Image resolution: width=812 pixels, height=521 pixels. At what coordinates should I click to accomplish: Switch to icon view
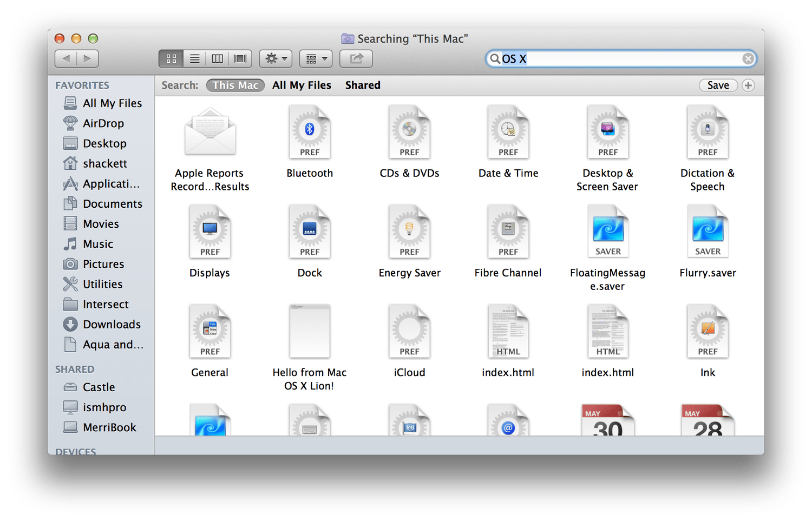click(171, 58)
